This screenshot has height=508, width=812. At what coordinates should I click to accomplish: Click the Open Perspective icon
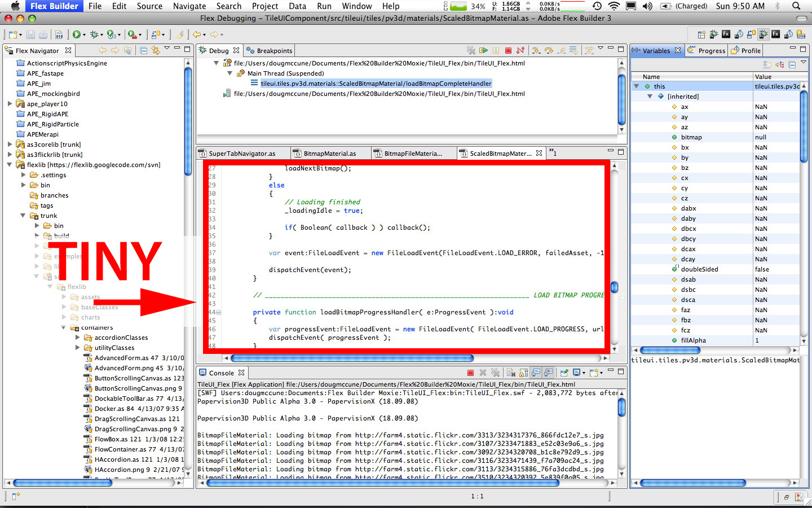click(701, 34)
